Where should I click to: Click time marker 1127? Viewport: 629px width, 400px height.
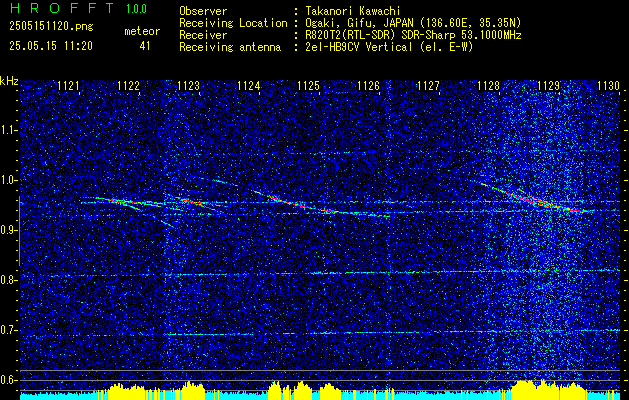tap(428, 85)
